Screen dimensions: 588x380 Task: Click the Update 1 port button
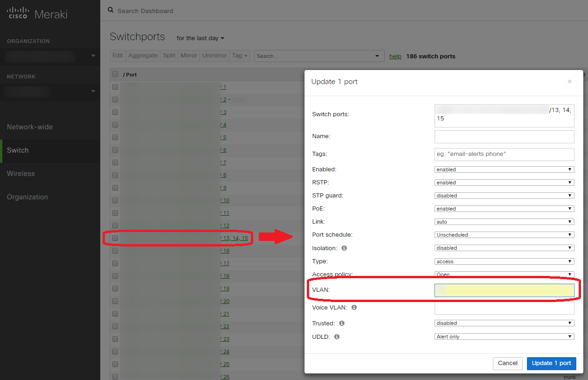tap(551, 363)
